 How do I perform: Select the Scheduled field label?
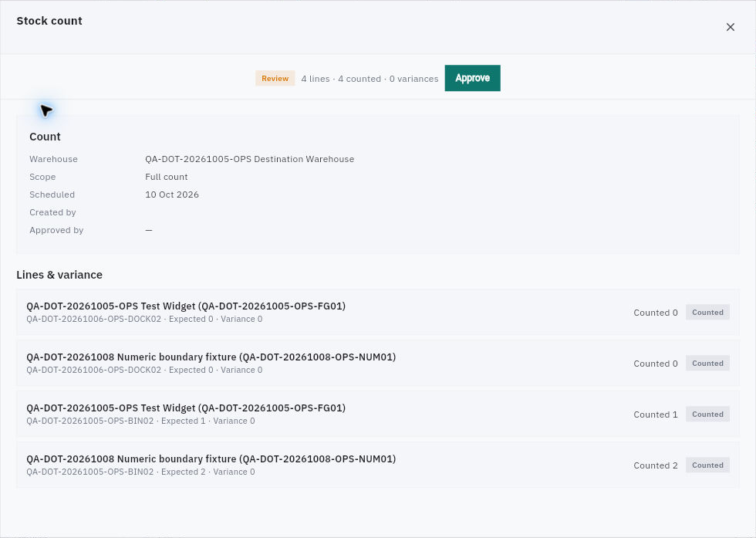pos(52,195)
